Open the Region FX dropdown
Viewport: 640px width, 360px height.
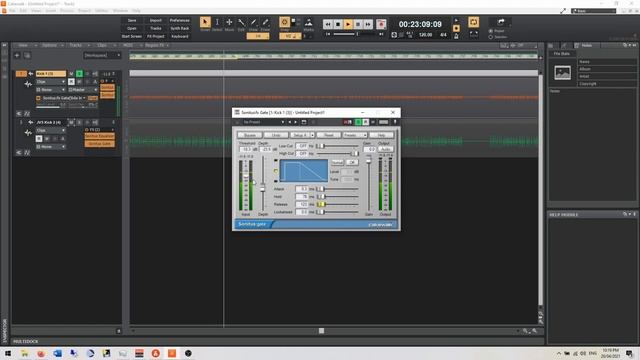point(156,45)
